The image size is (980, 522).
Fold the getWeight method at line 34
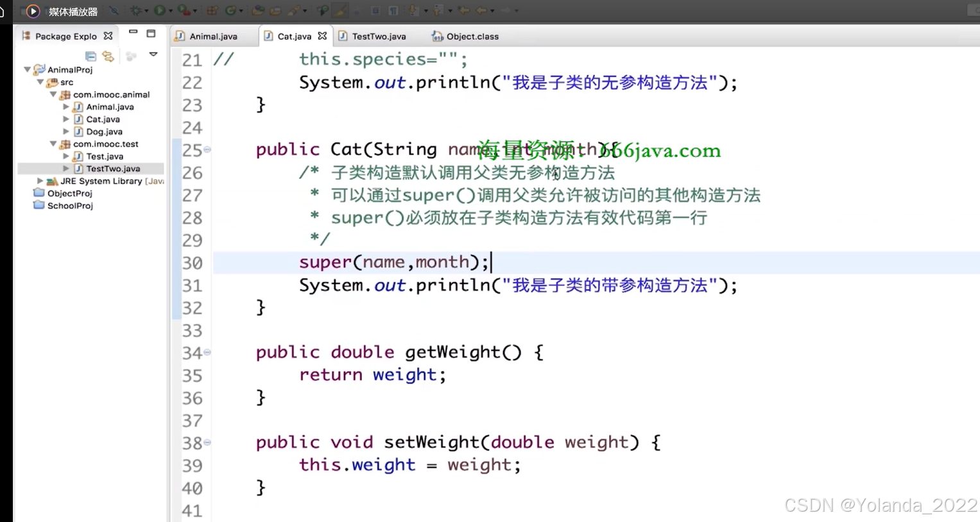207,352
